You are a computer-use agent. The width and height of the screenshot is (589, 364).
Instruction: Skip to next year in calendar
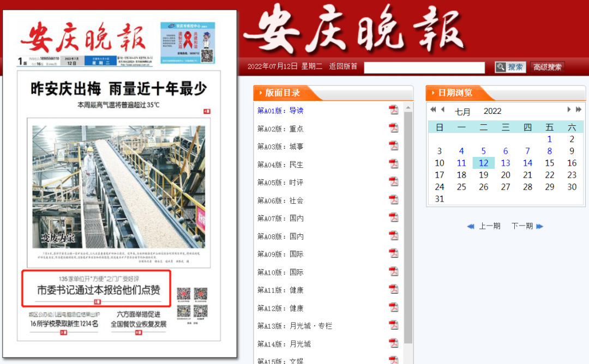click(578, 110)
